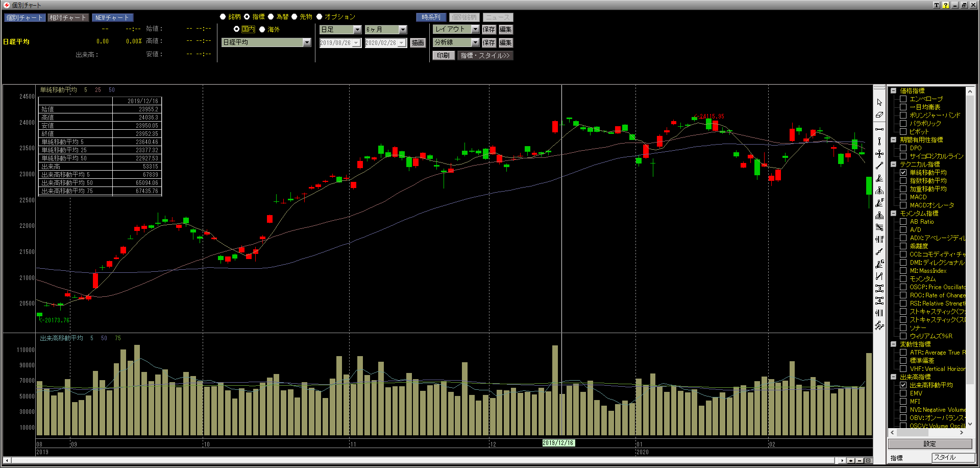Uncheck the 単純移動平均 indicator
Image resolution: width=980 pixels, height=468 pixels.
pos(903,173)
